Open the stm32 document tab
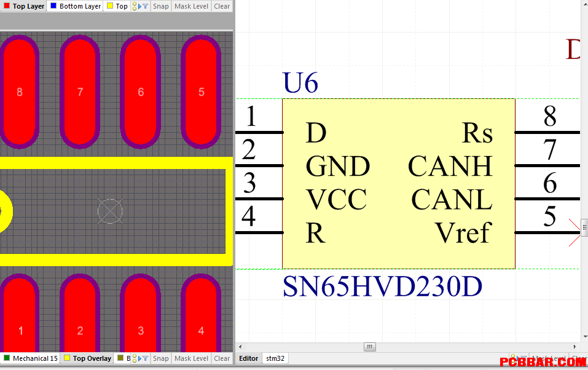The image size is (588, 370). (x=275, y=358)
